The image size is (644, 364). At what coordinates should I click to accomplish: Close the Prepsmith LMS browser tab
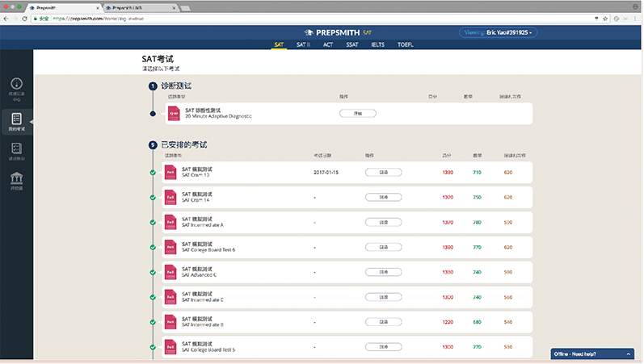pos(174,8)
